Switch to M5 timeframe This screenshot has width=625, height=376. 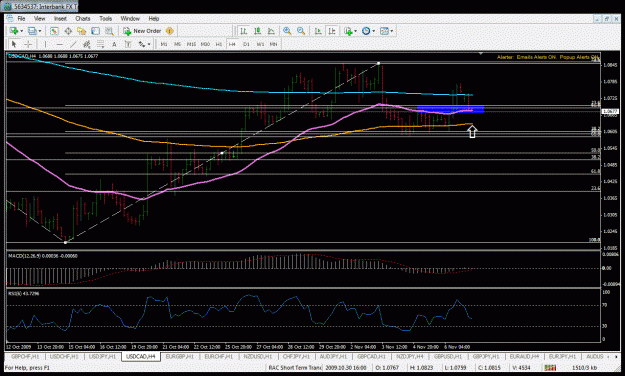177,44
